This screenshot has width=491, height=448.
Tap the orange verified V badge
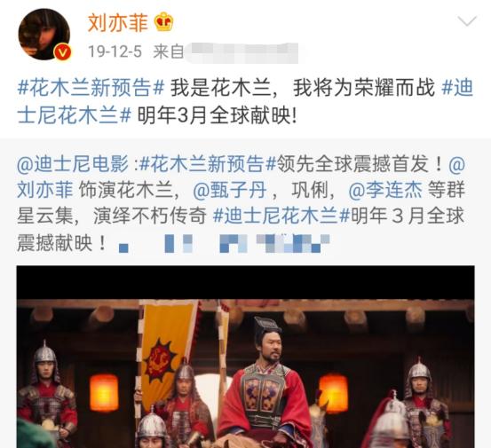tap(63, 52)
